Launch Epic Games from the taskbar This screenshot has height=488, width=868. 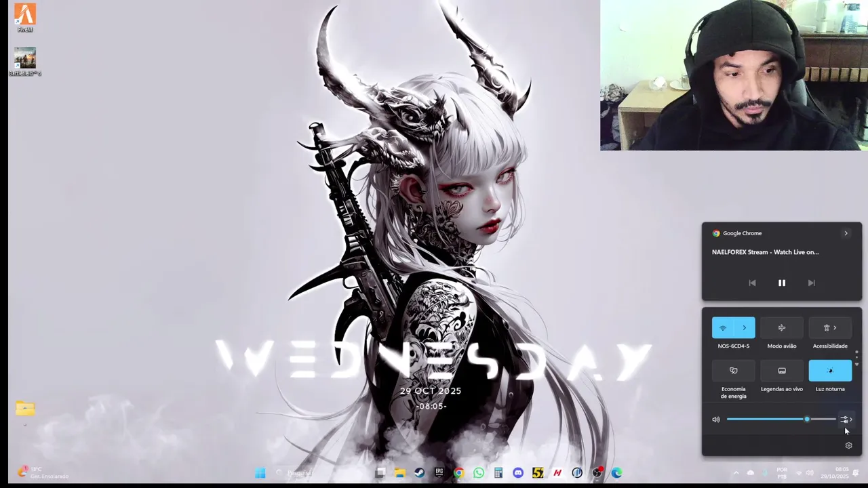(439, 473)
